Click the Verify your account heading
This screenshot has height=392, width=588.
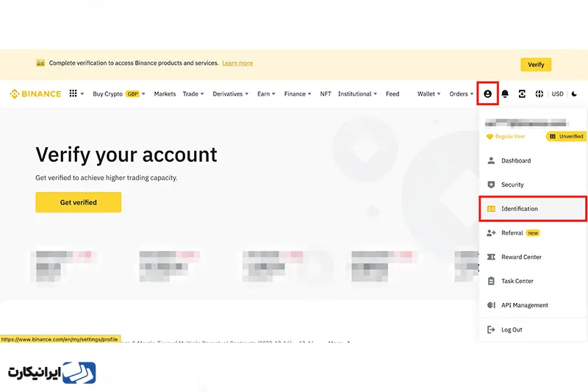tap(126, 154)
